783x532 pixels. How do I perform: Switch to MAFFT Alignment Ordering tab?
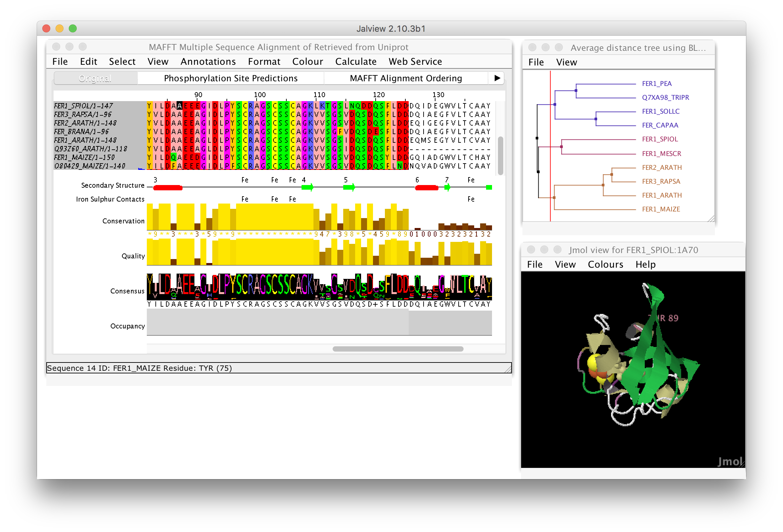(406, 78)
